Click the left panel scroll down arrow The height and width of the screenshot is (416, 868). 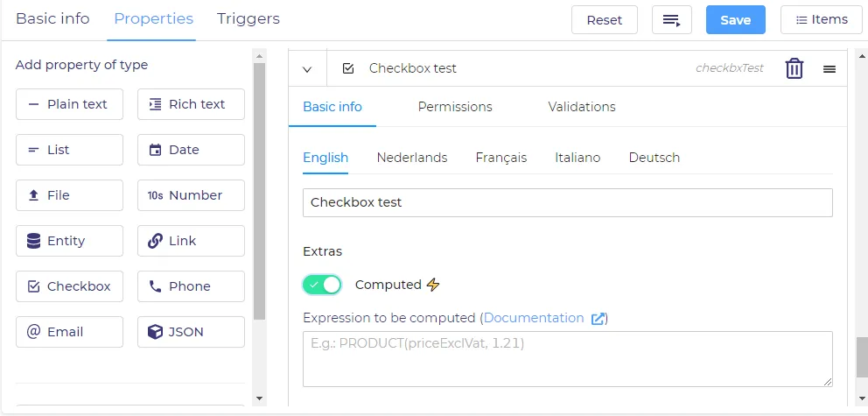259,398
